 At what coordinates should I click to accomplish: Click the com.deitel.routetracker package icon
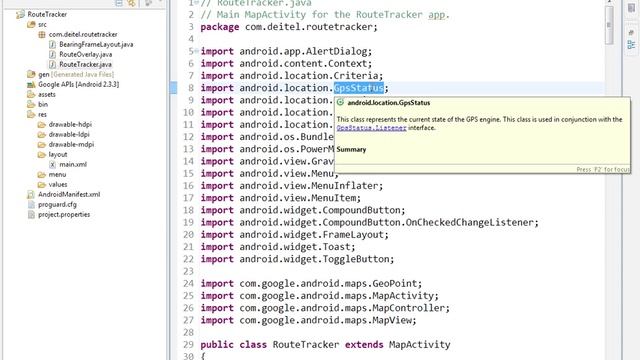coord(42,35)
